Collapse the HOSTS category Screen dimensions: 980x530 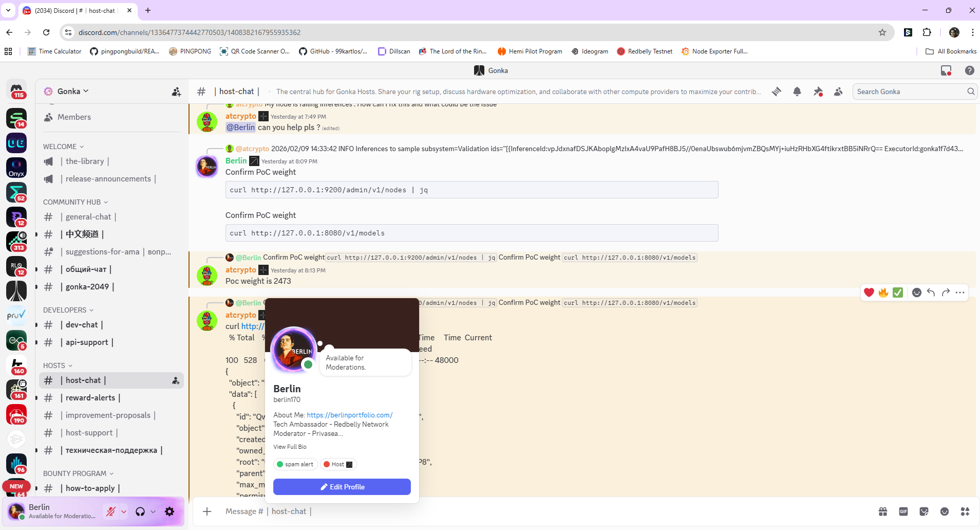coord(58,365)
